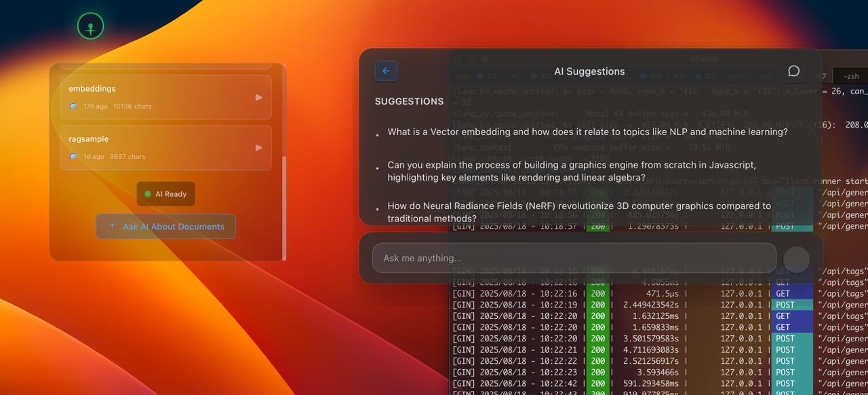Click terminal log value 471.5µs
Viewport: 868px width, 395px height.
661,294
